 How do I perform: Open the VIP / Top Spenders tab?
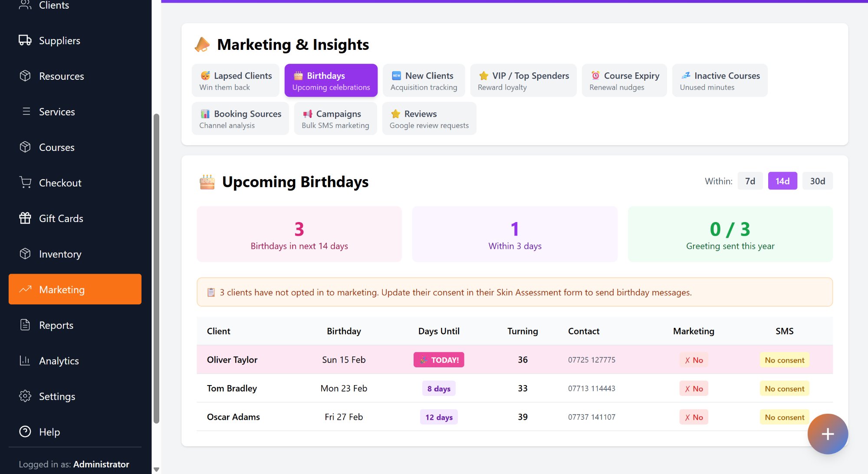point(523,81)
